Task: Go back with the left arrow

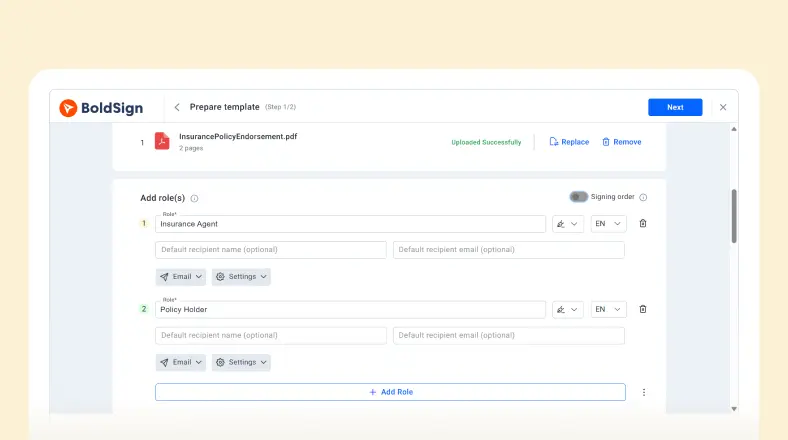Action: tap(177, 107)
